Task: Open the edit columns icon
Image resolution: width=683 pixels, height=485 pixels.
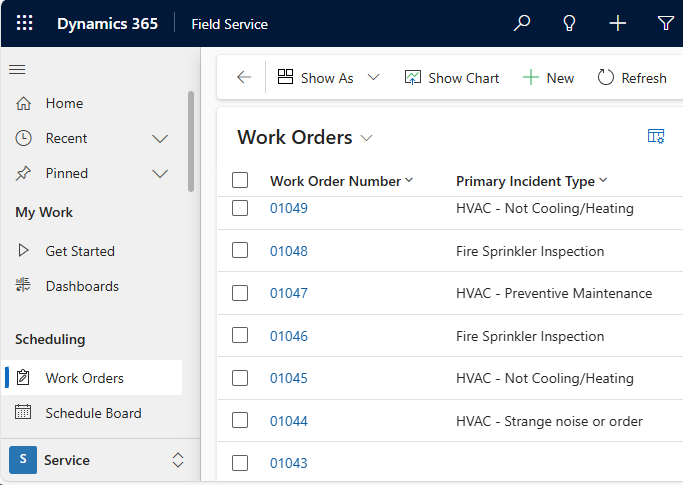Action: coord(656,137)
